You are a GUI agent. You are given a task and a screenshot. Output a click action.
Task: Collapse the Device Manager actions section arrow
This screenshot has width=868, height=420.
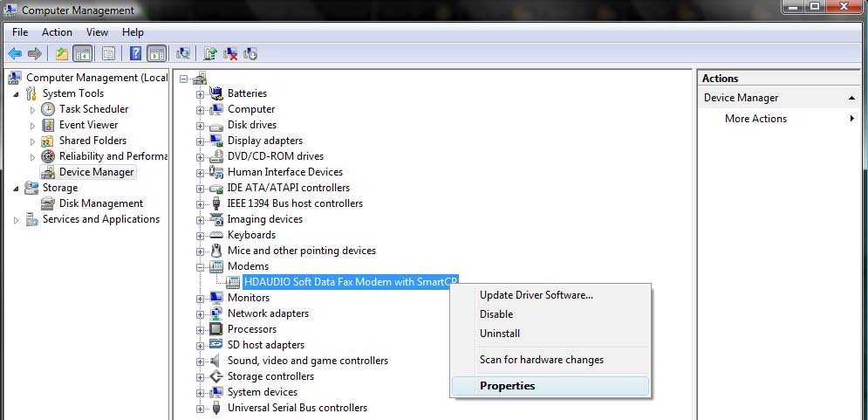(x=851, y=98)
